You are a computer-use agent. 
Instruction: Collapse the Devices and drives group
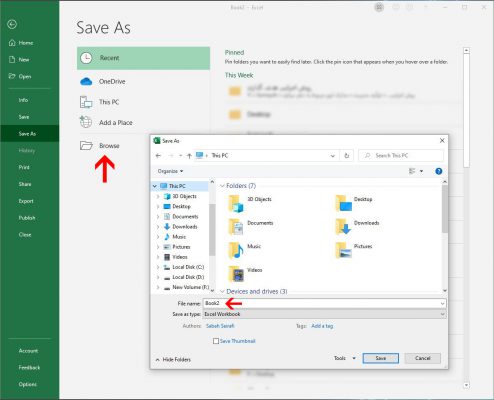[222, 291]
